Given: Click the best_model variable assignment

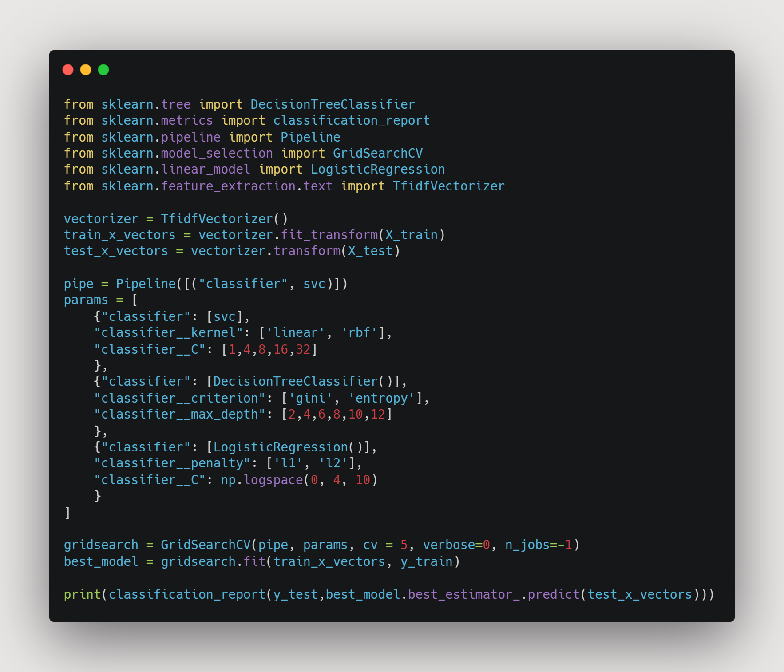Looking at the screenshot, I should click(x=101, y=562).
